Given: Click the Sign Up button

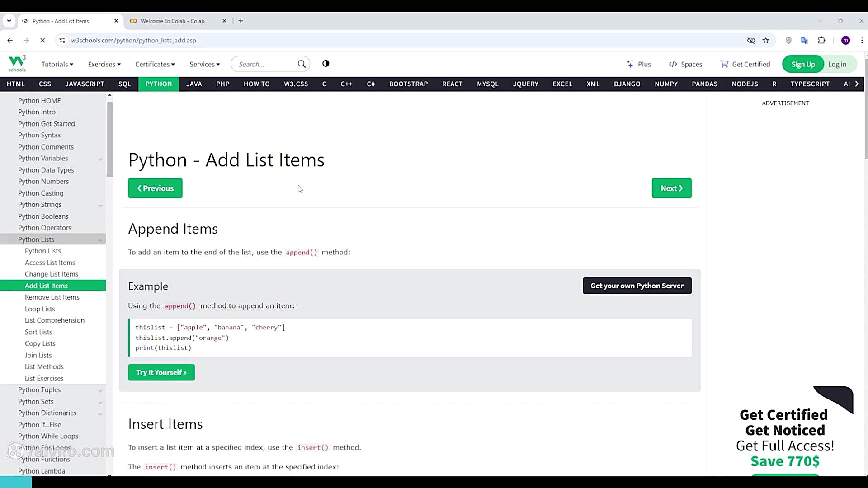Looking at the screenshot, I should (803, 64).
